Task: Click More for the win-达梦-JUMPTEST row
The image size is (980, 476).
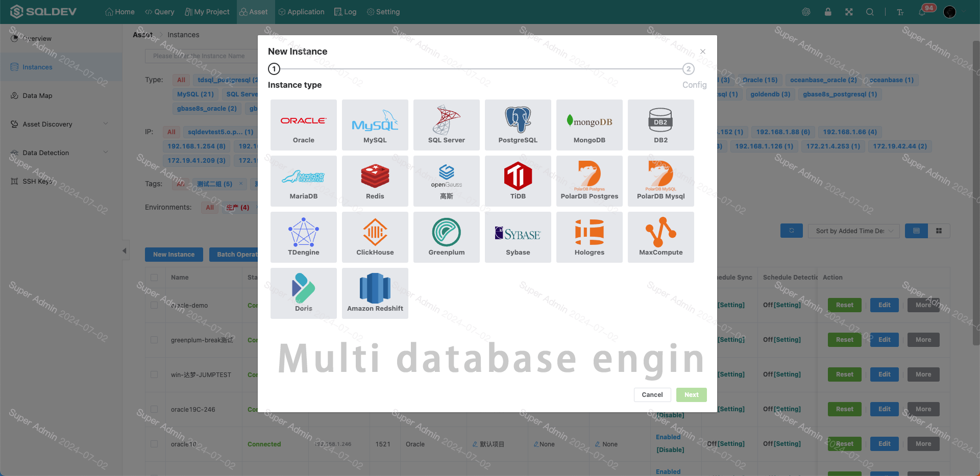Action: click(x=923, y=374)
